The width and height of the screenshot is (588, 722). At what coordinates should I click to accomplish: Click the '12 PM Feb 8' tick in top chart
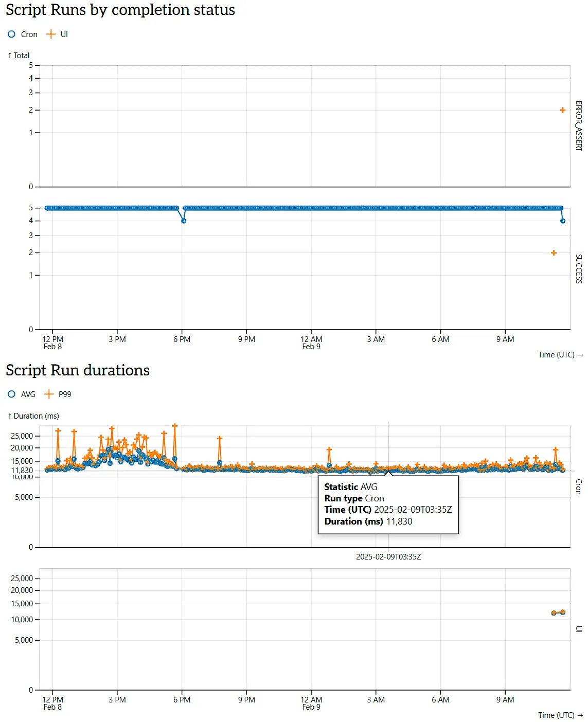[52, 343]
